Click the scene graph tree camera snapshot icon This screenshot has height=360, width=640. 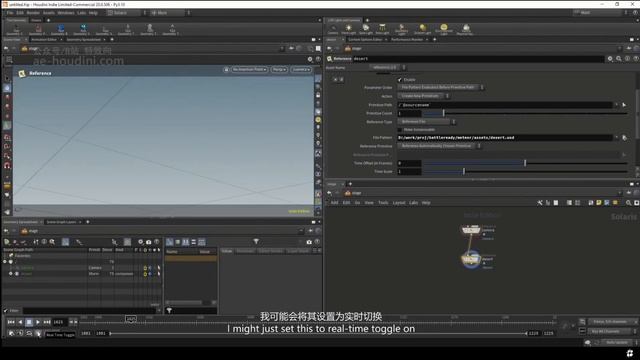(149, 242)
